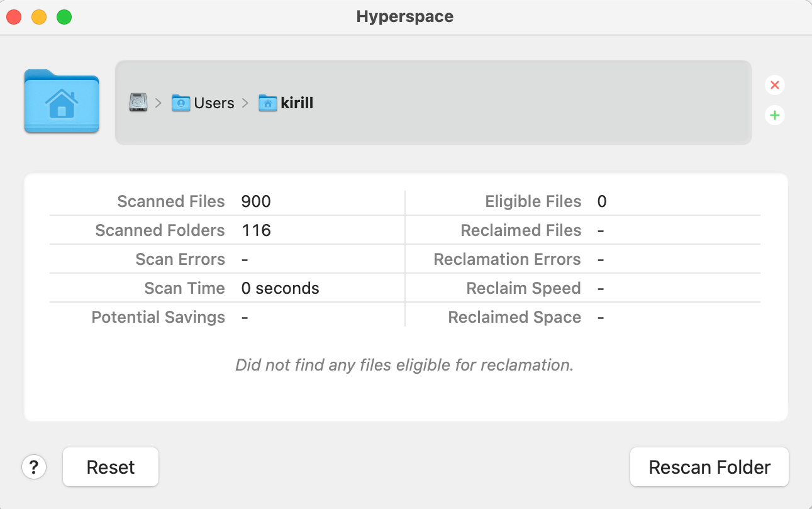The image size is (812, 509).
Task: Select the kirill home folder icon in the breadcrumb
Action: tap(267, 102)
